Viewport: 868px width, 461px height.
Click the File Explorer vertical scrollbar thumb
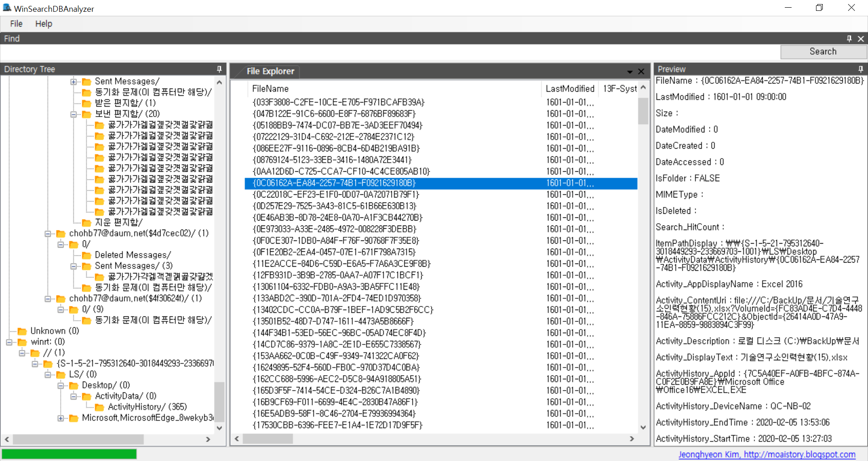(643, 111)
